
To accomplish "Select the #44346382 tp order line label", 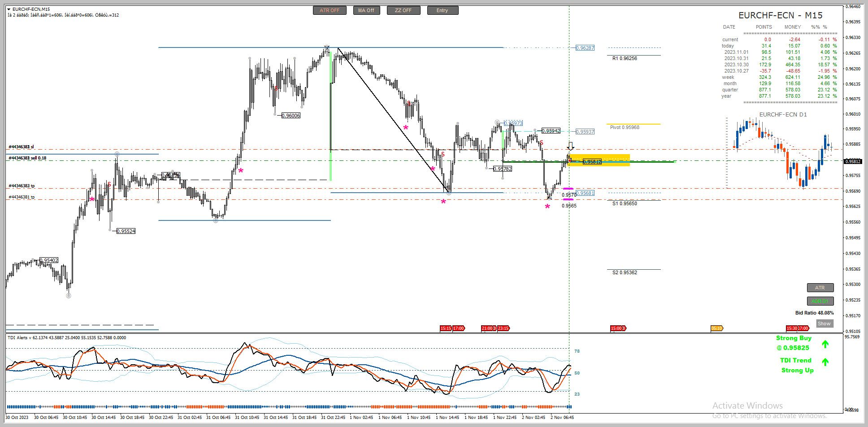I will click(22, 186).
